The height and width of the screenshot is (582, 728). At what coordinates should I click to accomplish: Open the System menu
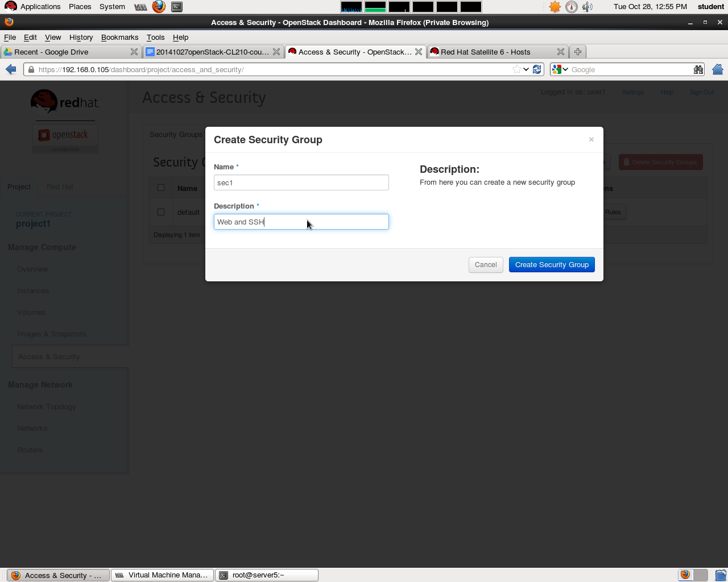coord(112,7)
